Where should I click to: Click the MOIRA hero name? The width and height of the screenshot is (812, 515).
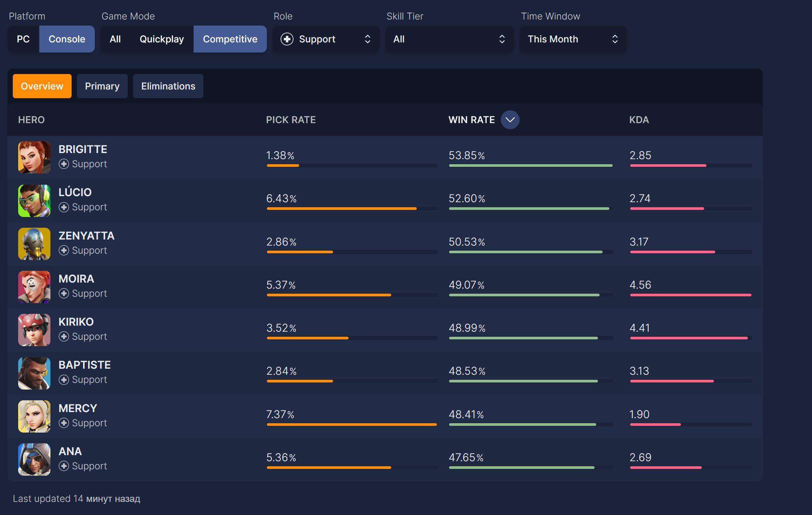tap(76, 279)
